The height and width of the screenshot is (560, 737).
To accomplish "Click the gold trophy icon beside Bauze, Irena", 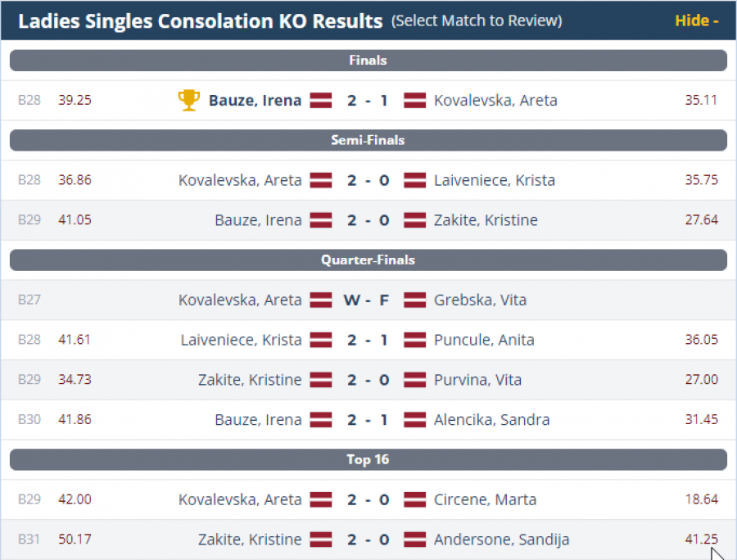I will [x=188, y=100].
